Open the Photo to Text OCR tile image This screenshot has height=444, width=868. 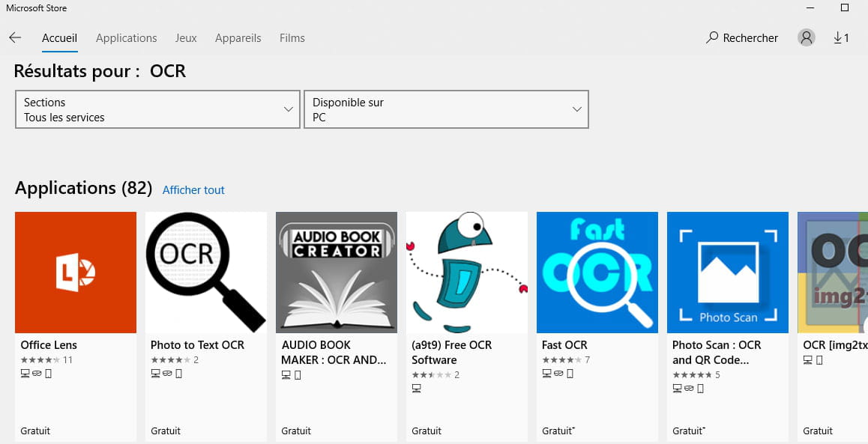pos(206,272)
